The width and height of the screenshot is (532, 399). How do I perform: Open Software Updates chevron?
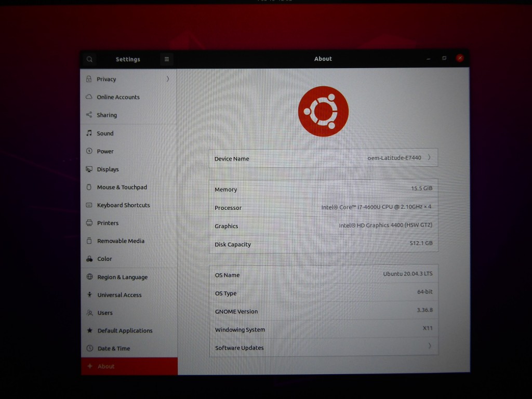point(430,345)
